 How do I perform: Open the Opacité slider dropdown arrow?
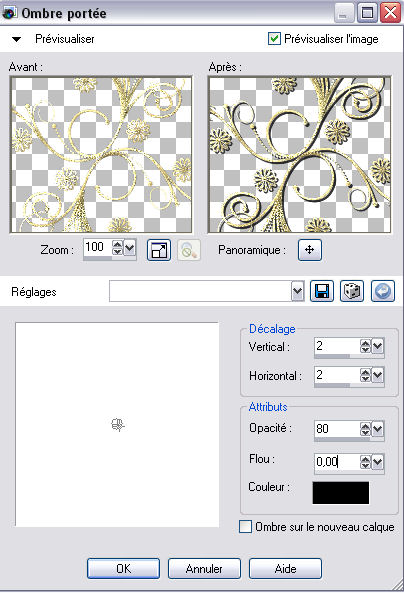coord(378,429)
